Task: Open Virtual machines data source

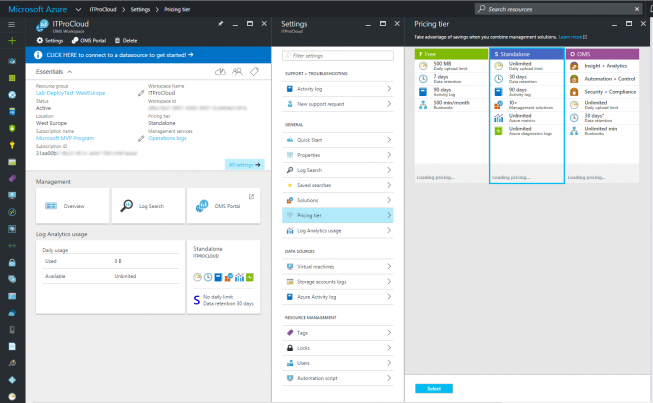Action: tap(338, 266)
